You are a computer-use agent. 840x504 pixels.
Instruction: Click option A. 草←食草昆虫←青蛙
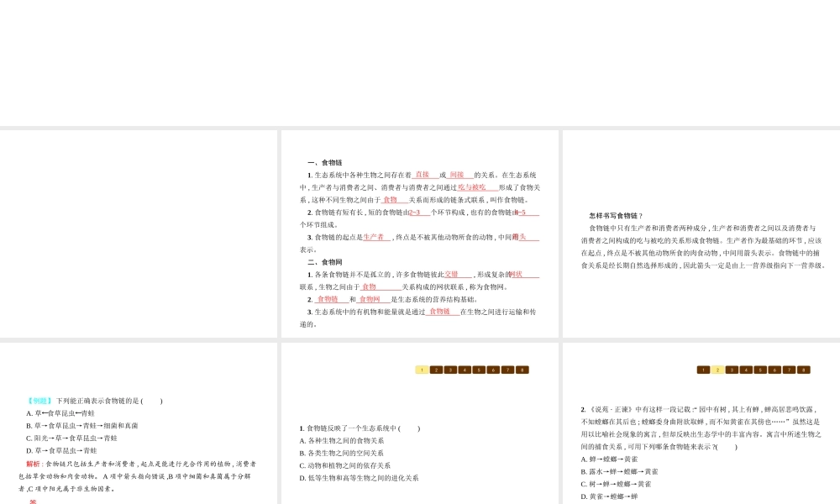click(x=60, y=413)
